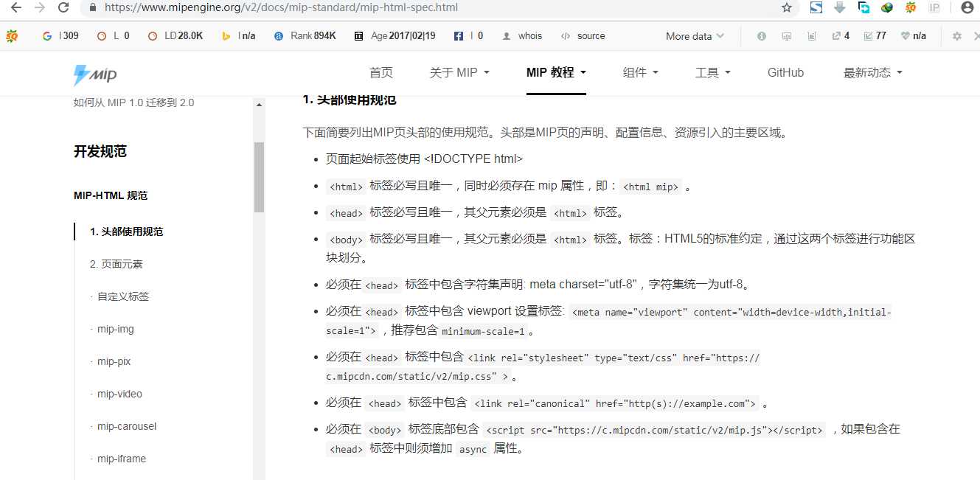Viewport: 980px width, 480px height.
Task: Click the SEOquake logo on the bar
Action: point(13,35)
